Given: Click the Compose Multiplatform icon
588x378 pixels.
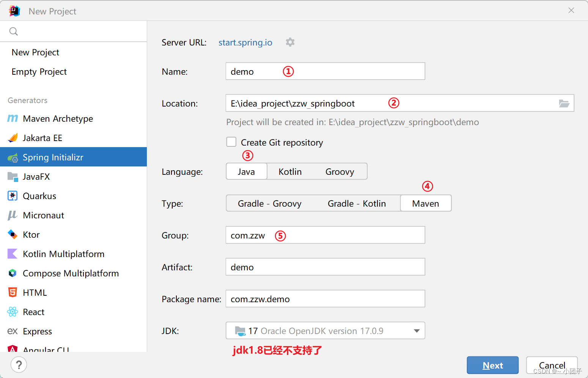Looking at the screenshot, I should (x=13, y=273).
